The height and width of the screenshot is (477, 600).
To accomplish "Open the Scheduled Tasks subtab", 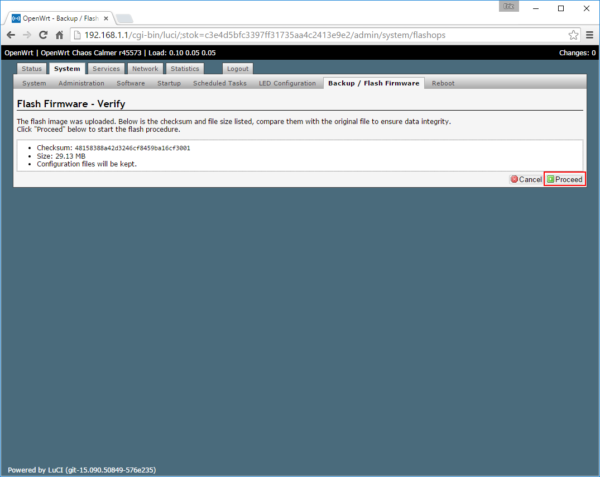I will pyautogui.click(x=220, y=84).
